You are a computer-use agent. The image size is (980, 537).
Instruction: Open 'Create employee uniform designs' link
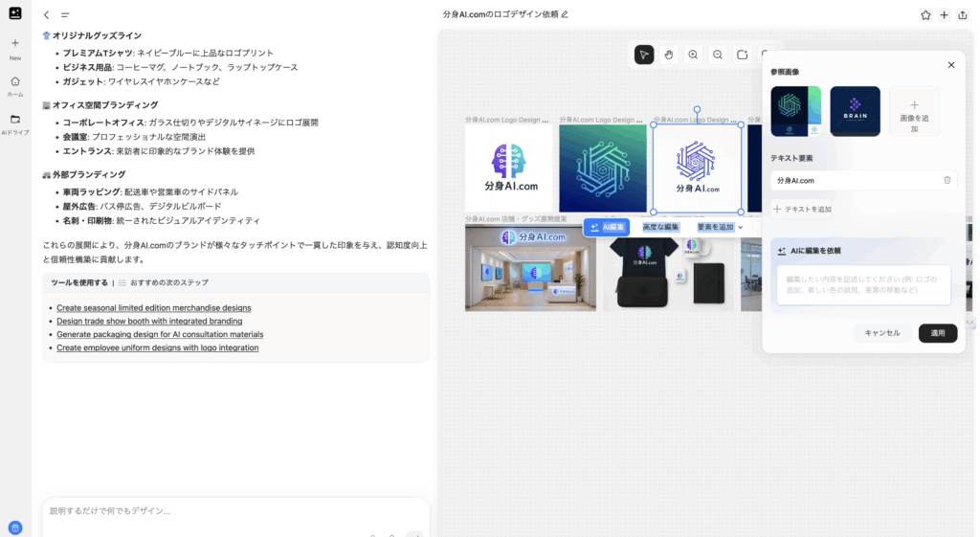[x=158, y=347]
